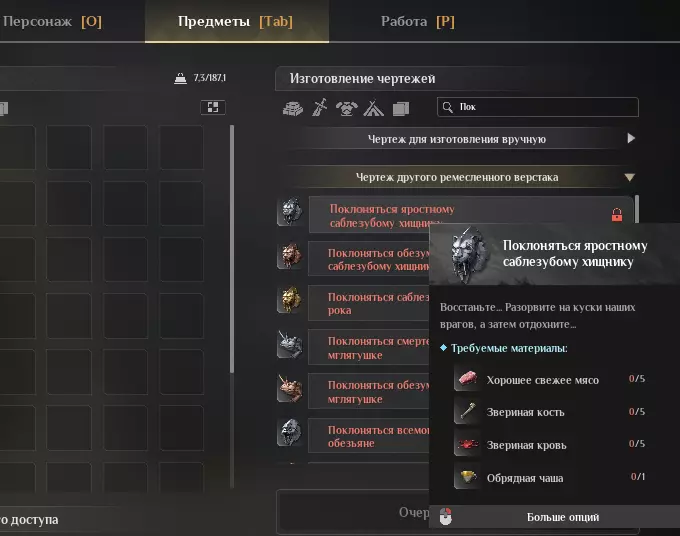Select the stacked cards category icon
The height and width of the screenshot is (536, 680).
click(401, 108)
